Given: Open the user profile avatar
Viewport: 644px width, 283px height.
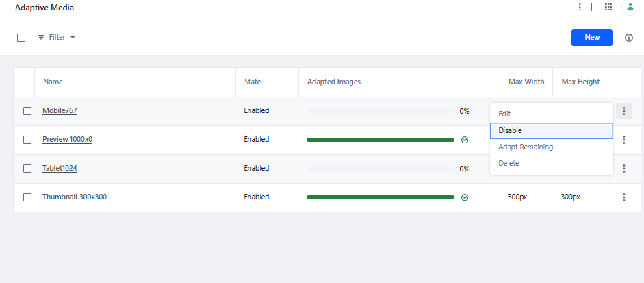Looking at the screenshot, I should 629,8.
